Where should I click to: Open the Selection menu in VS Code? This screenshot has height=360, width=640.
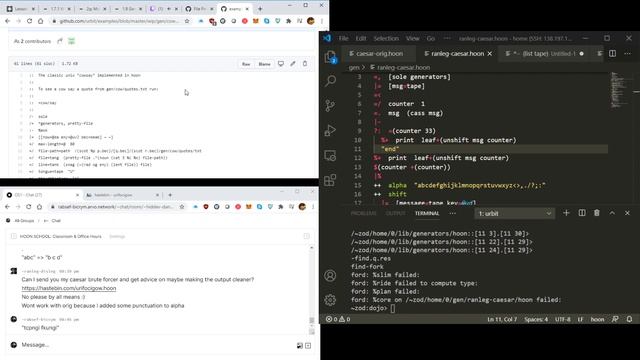pyautogui.click(x=386, y=38)
